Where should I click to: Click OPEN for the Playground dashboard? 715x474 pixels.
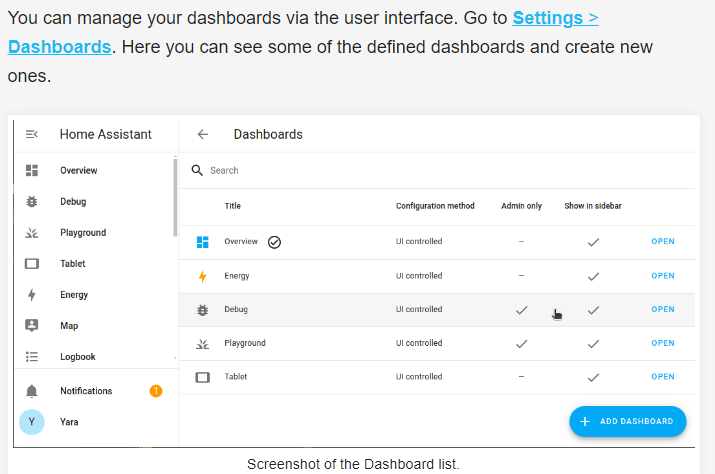663,343
